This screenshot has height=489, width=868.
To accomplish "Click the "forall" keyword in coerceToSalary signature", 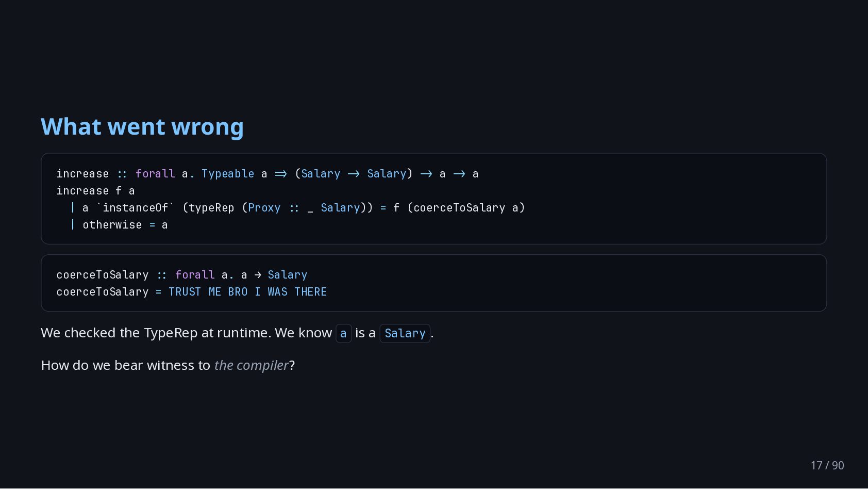I will tap(195, 275).
